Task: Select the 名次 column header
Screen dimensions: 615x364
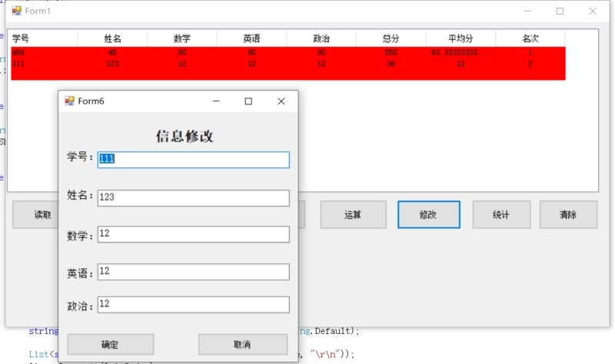Action: (x=530, y=38)
